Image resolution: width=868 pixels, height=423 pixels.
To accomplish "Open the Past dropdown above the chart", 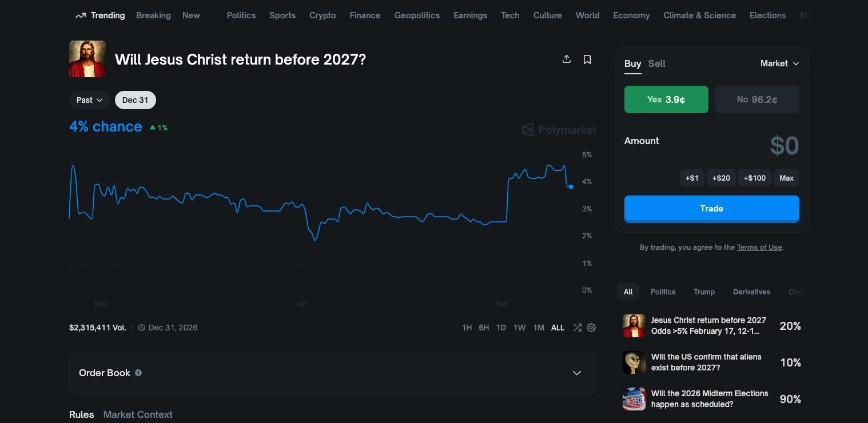I will pyautogui.click(x=89, y=99).
